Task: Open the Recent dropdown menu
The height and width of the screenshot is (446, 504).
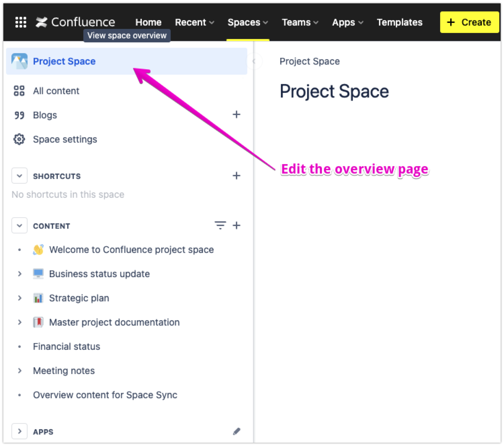Action: [194, 22]
